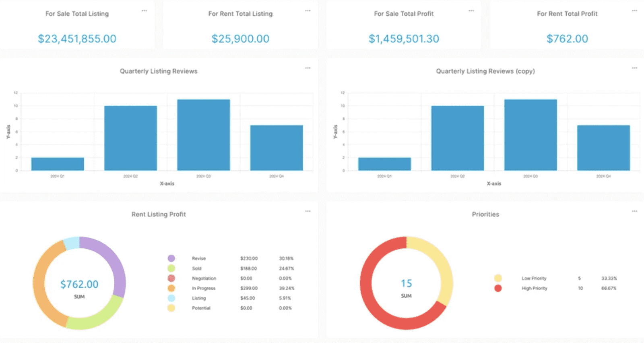Click the For Sale Total Profit title
The width and height of the screenshot is (644, 343).
[x=404, y=14]
